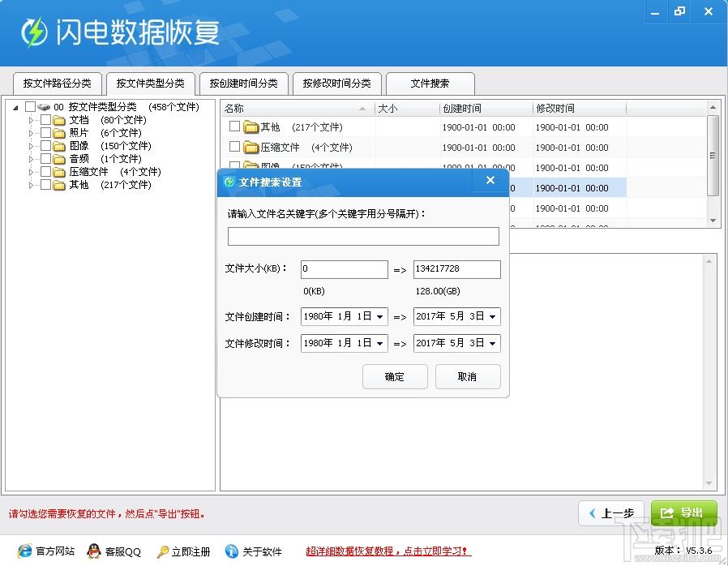The height and width of the screenshot is (566, 728).
Task: Go back with 上一步 button
Action: point(611,513)
